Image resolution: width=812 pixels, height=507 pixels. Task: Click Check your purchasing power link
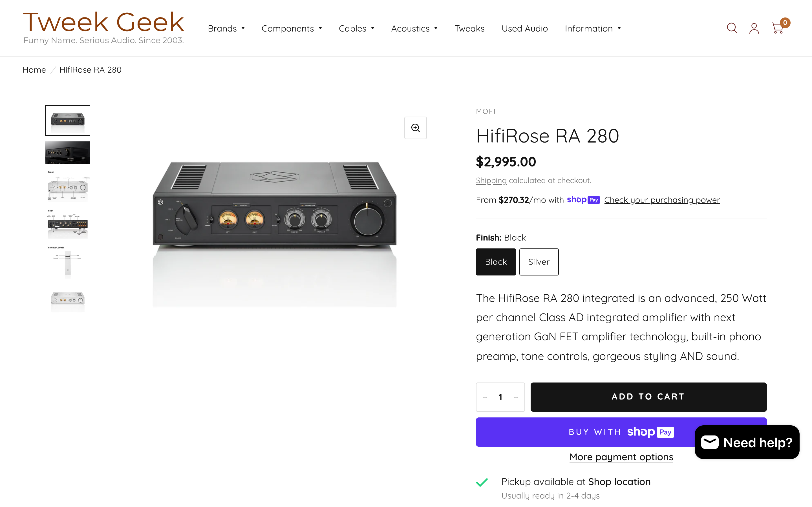click(x=662, y=200)
